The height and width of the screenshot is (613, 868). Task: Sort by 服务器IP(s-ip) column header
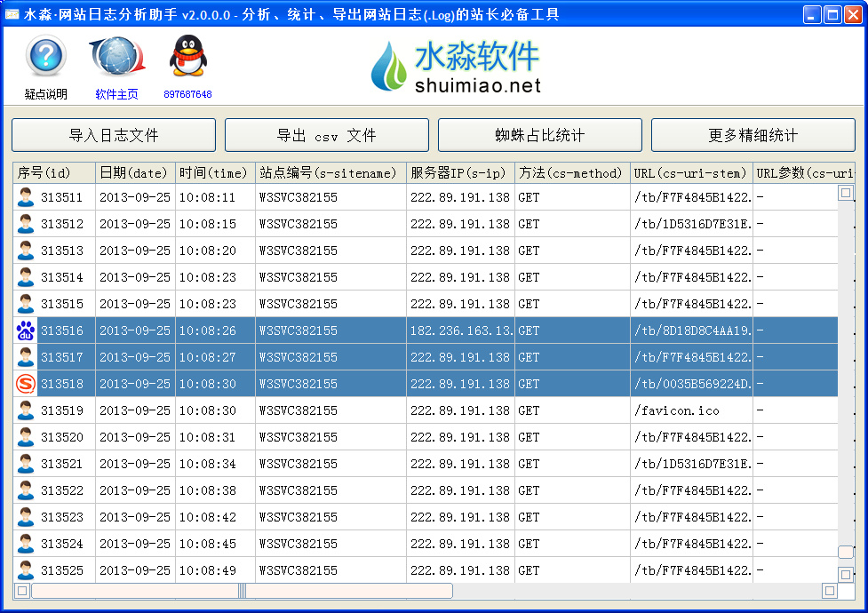click(x=460, y=172)
